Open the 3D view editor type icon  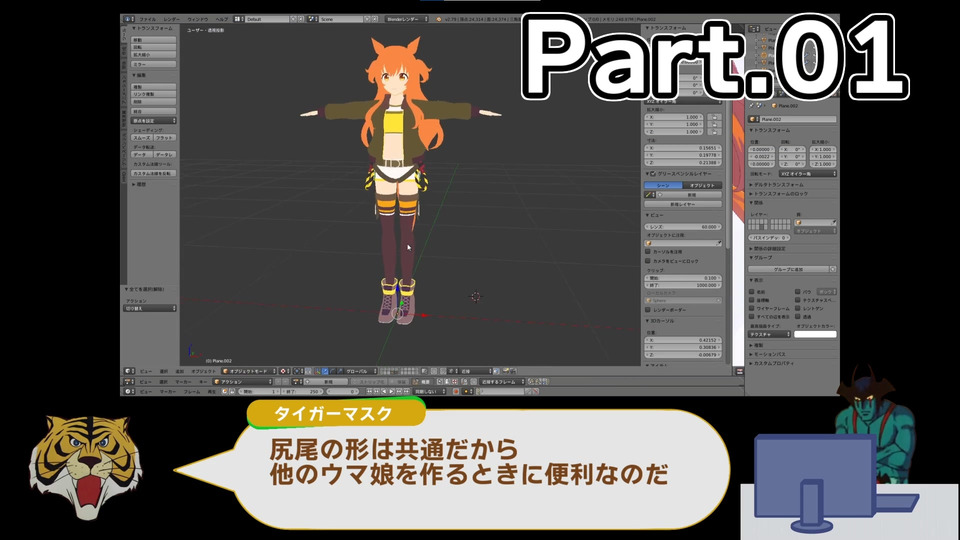[x=129, y=371]
